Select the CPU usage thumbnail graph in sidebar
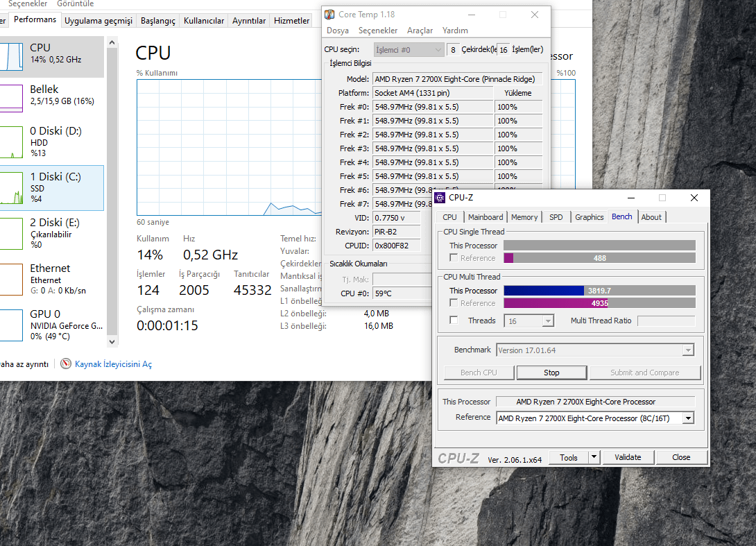The width and height of the screenshot is (756, 546). click(x=11, y=57)
